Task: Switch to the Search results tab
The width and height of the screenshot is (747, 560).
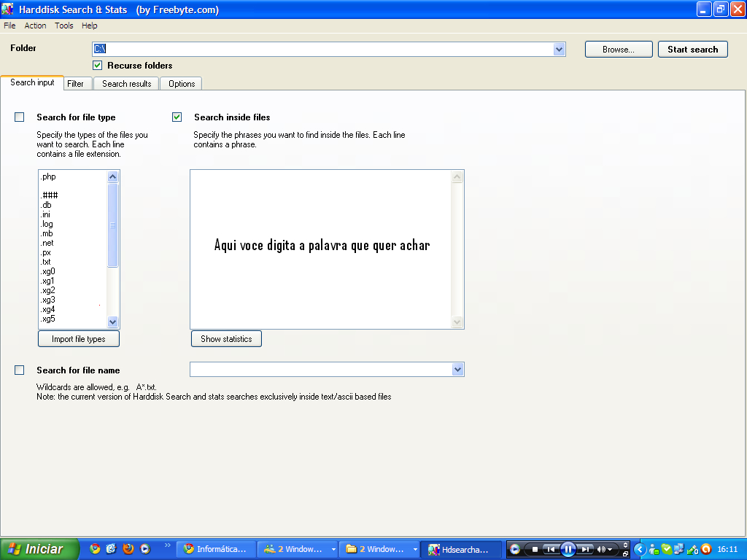Action: click(126, 84)
